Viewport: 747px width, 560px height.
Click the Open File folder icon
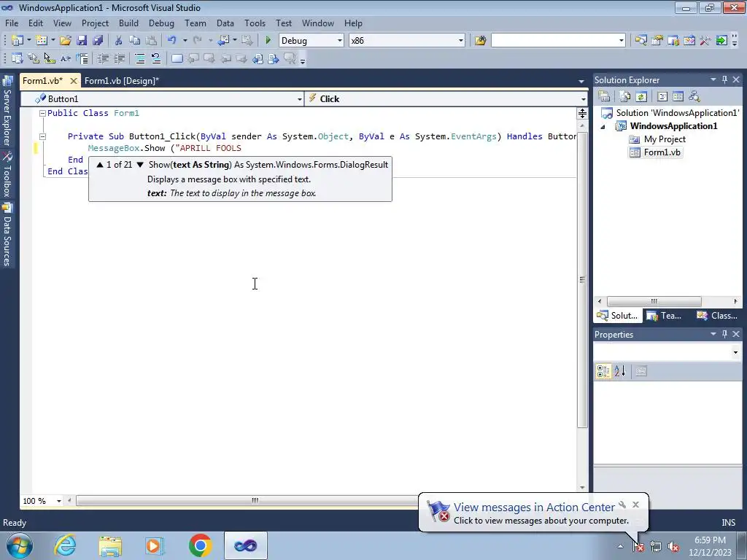65,41
